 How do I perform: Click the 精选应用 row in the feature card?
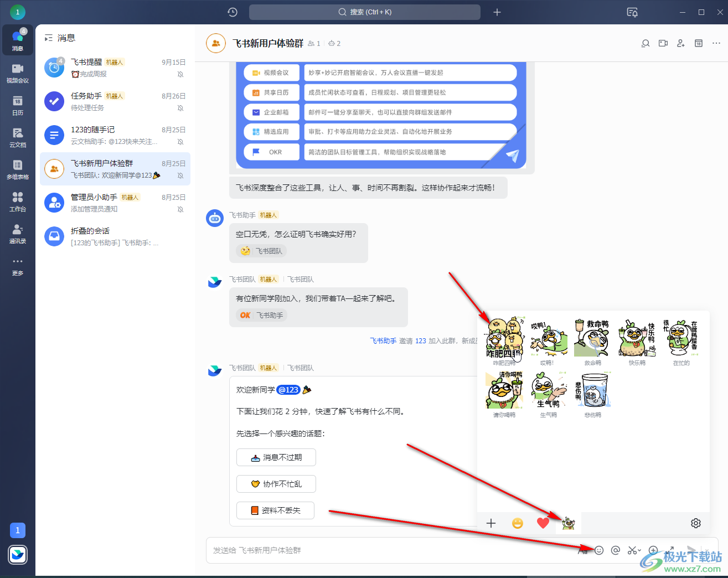(x=380, y=132)
